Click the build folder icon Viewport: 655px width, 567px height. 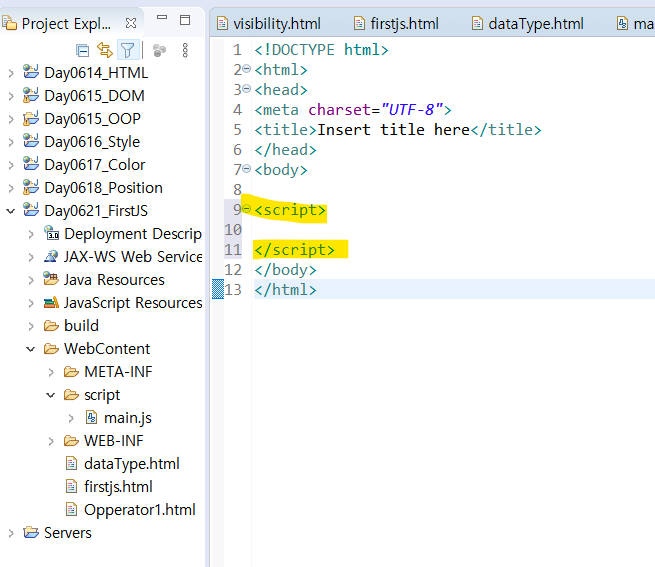click(x=51, y=325)
